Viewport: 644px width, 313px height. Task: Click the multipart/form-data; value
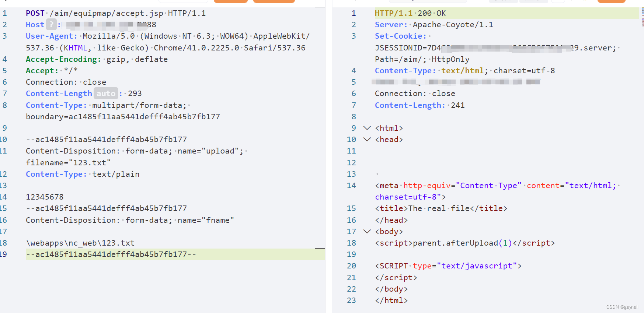139,105
